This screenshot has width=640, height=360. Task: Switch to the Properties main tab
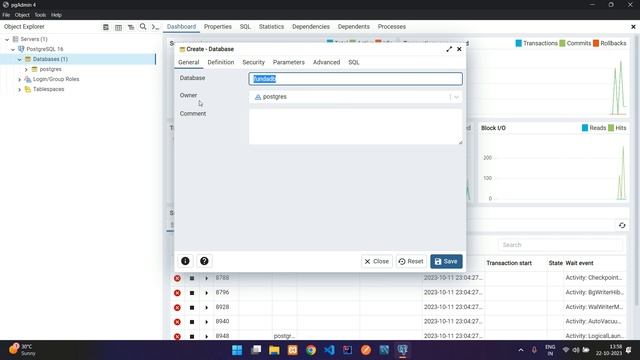click(x=218, y=27)
